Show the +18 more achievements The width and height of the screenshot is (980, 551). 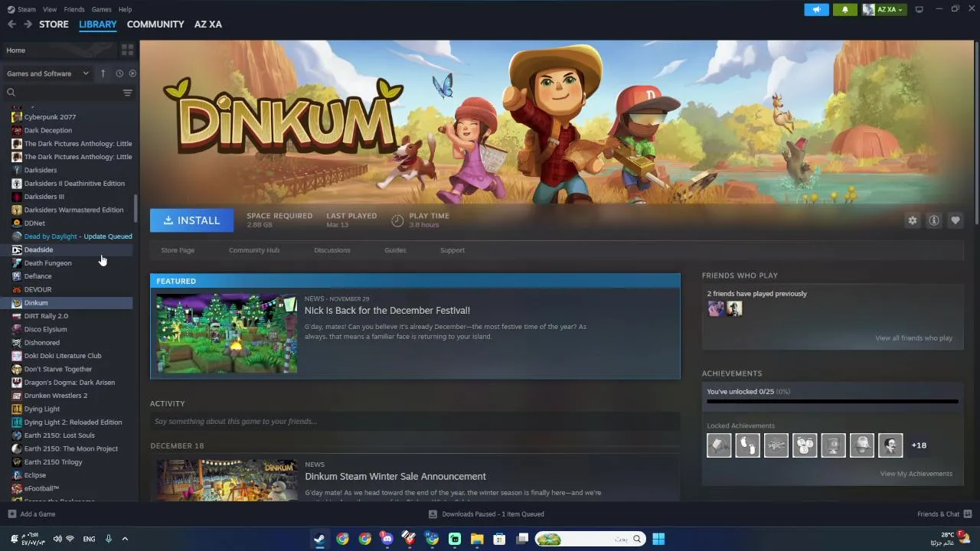click(919, 445)
